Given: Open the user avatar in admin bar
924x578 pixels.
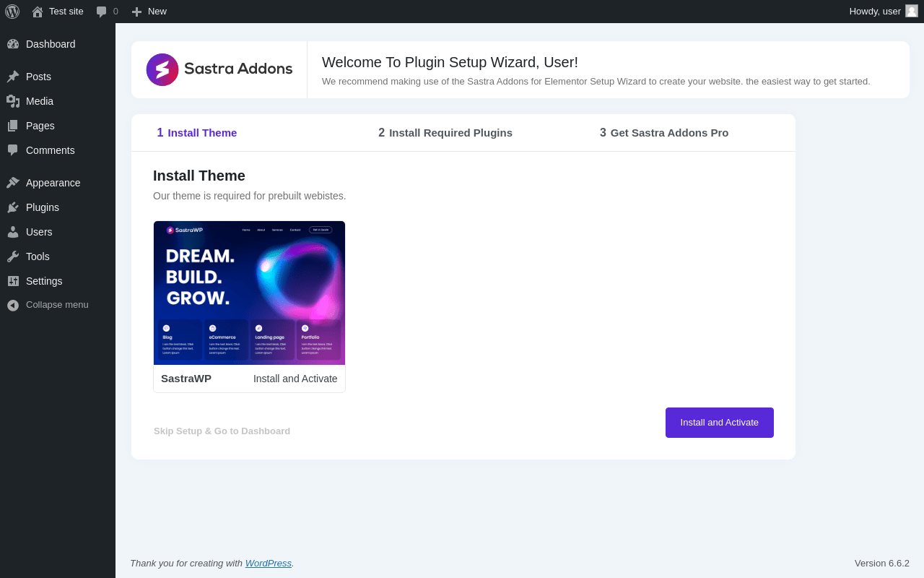Looking at the screenshot, I should pyautogui.click(x=912, y=11).
